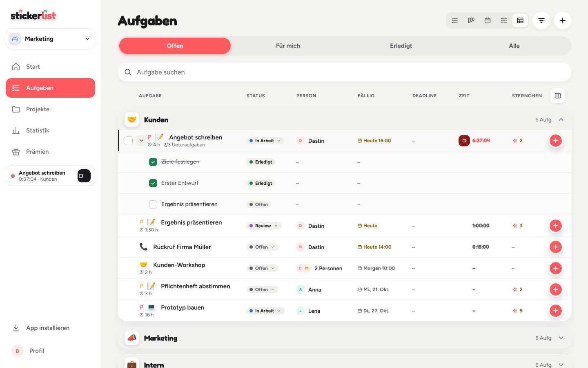Click the Di., 27. Okt. due date

click(374, 311)
